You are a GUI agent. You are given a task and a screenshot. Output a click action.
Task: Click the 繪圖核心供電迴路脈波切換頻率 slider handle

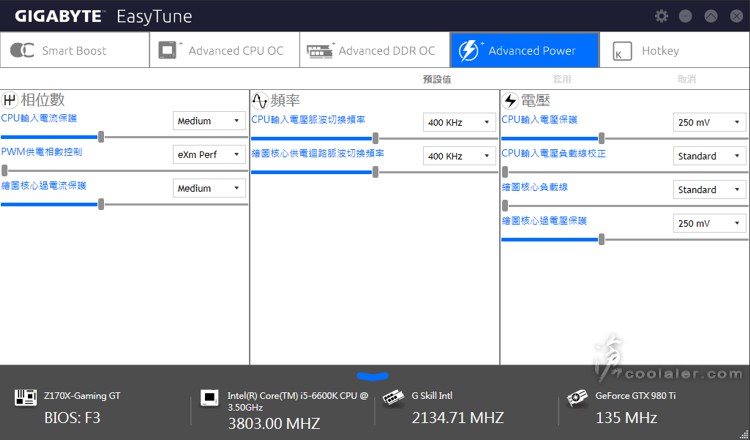point(375,172)
